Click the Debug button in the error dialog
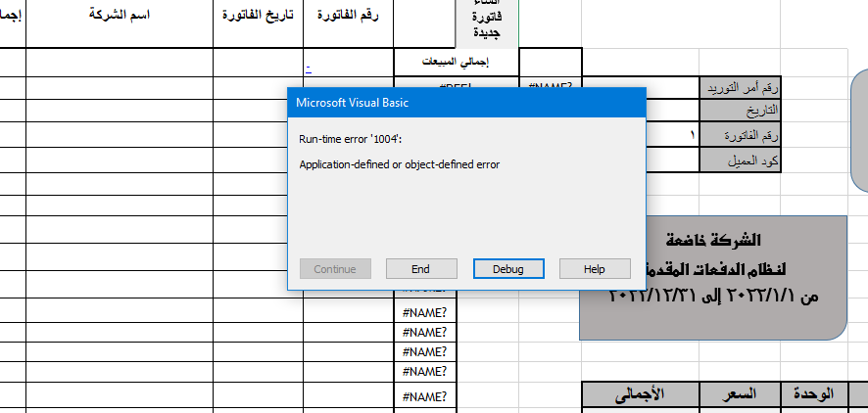 pos(508,269)
